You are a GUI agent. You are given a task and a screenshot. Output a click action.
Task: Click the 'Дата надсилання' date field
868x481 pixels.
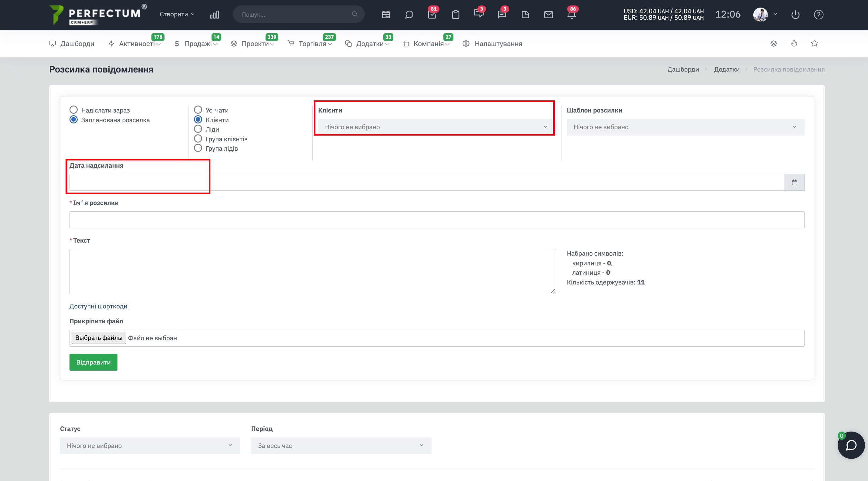(x=427, y=182)
